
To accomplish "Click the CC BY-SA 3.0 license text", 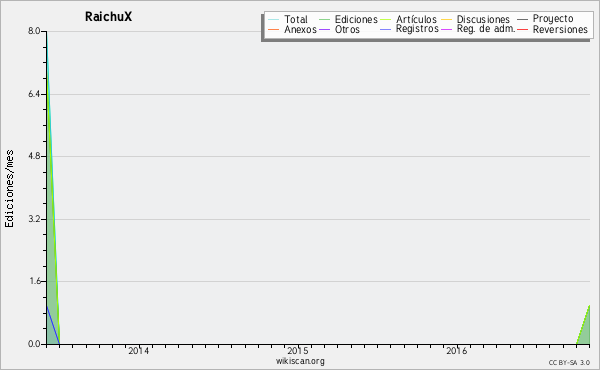I will point(569,362).
